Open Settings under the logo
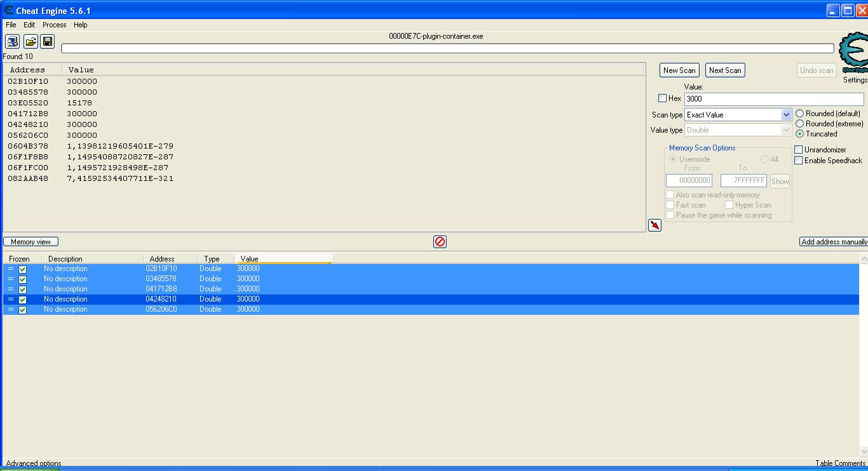The height and width of the screenshot is (471, 868). coord(855,80)
